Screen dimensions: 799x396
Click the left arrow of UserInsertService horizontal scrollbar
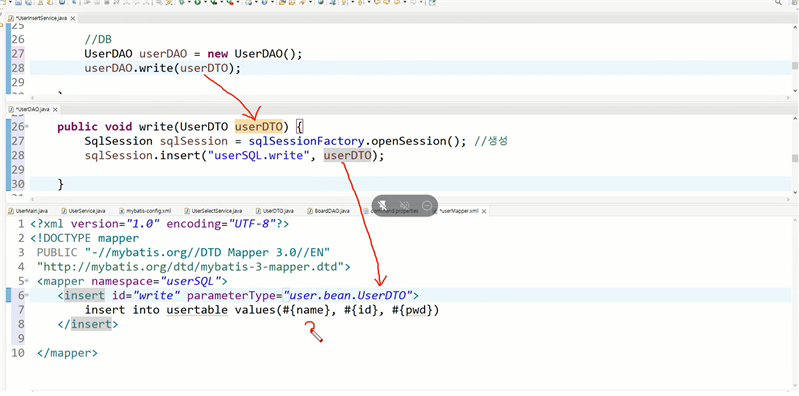[x=34, y=97]
